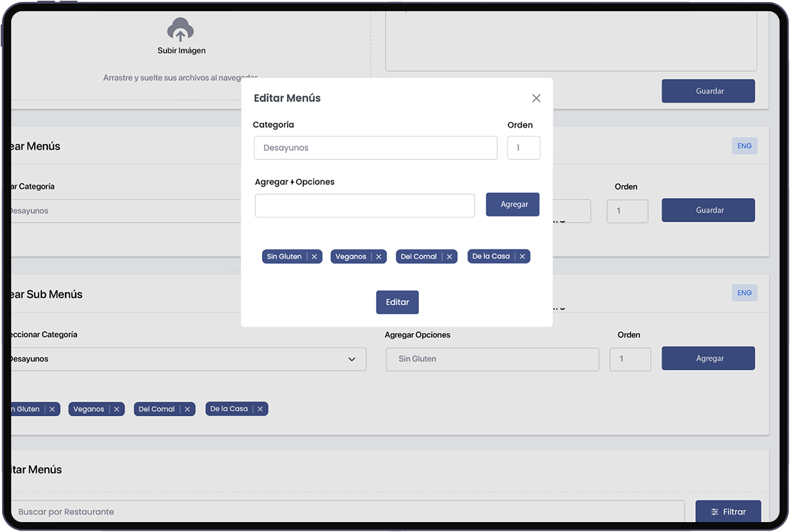Image resolution: width=790 pixels, height=532 pixels.
Task: Toggle ENG language in Crear Sub Menús section
Action: coord(744,293)
